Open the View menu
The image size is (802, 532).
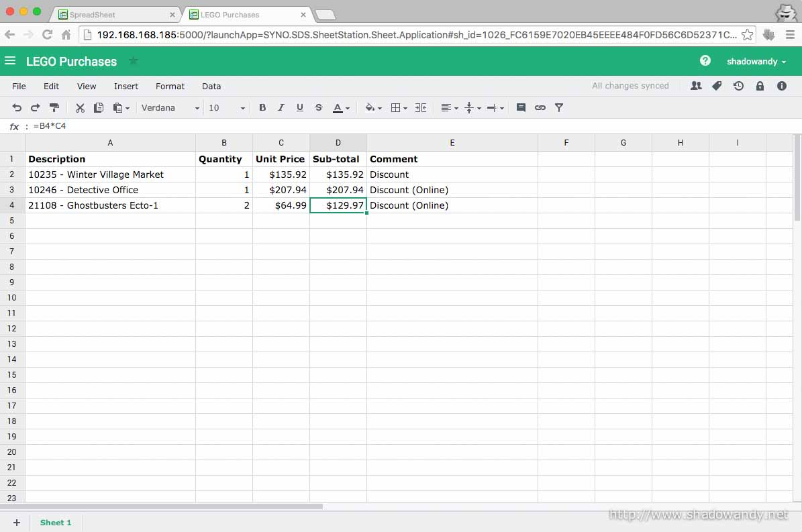(87, 87)
